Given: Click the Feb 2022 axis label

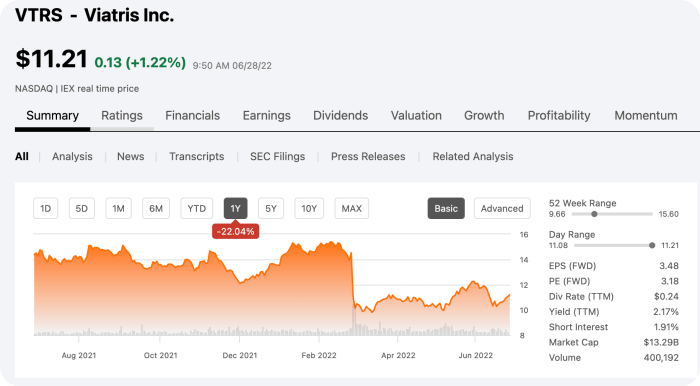Looking at the screenshot, I should pos(319,355).
